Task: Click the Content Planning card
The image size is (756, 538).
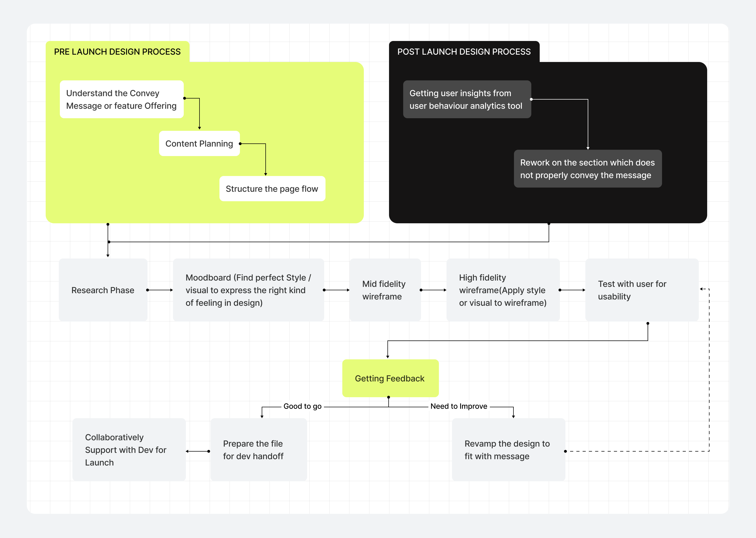Action: 199,143
